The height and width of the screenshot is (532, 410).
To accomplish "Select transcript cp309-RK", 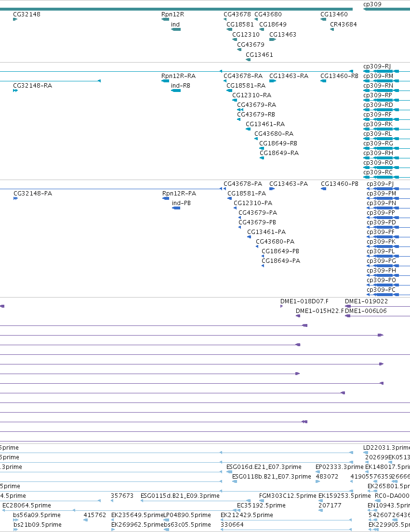I will click(378, 124).
